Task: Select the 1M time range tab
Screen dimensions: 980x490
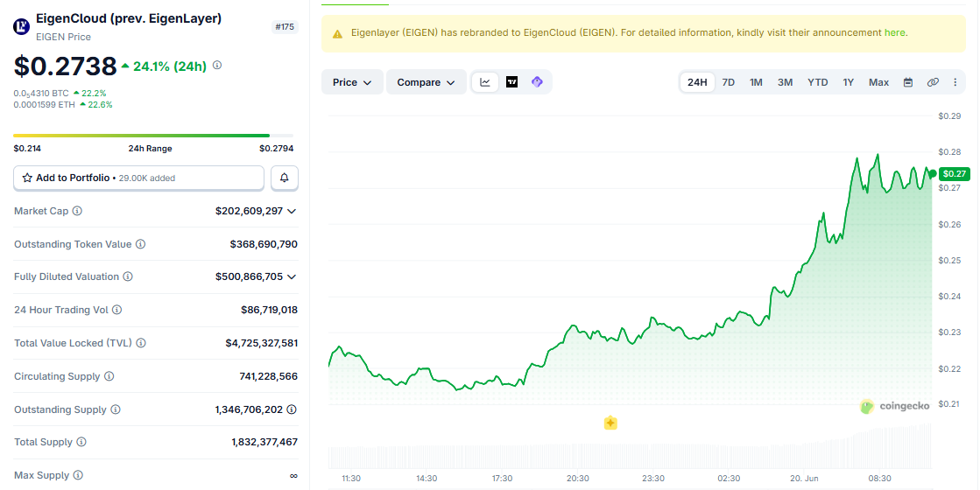Action: coord(757,82)
